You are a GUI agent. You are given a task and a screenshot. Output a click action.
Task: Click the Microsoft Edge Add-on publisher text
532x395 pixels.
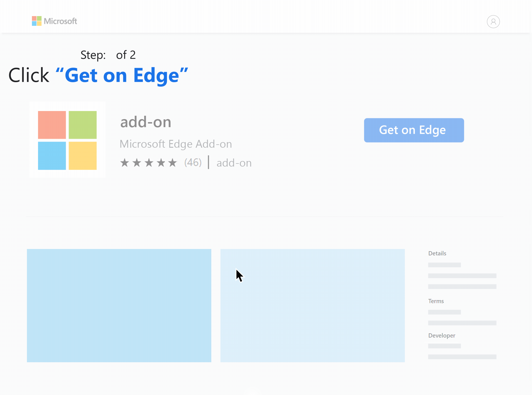pyautogui.click(x=175, y=144)
